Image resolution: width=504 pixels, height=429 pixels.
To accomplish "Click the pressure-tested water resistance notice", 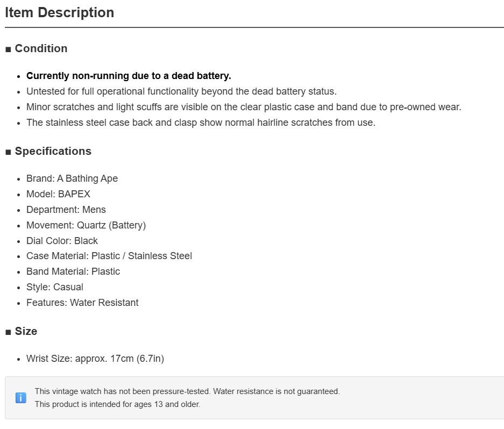I will [187, 391].
